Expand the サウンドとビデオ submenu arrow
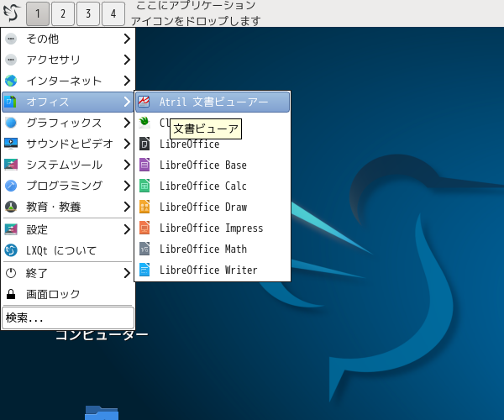The image size is (504, 420). [127, 144]
